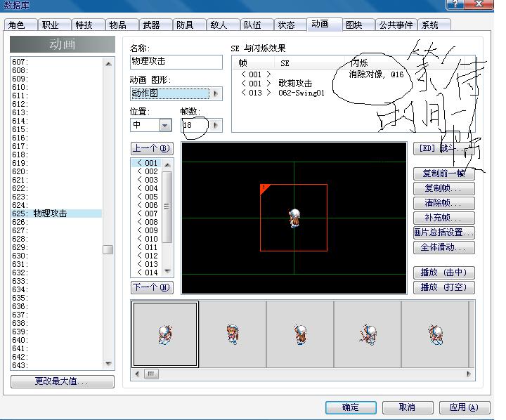Click the 动作图 graphic field
The image size is (506, 420).
click(x=170, y=93)
